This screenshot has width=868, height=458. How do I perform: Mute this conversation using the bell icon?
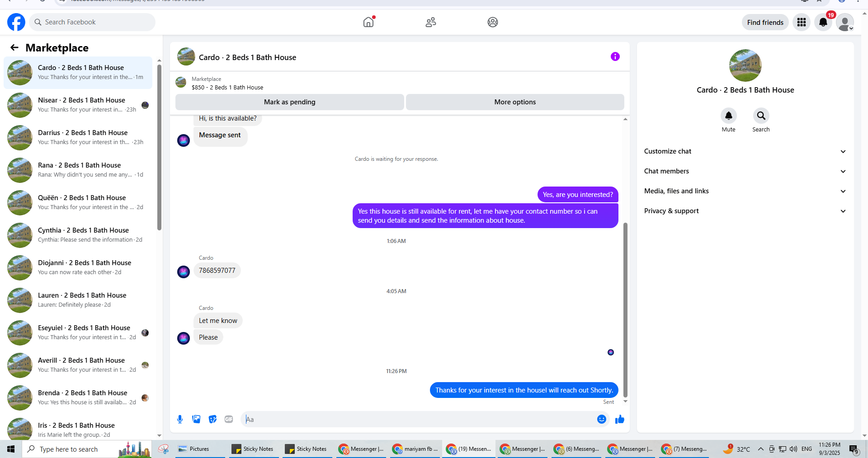tap(729, 116)
